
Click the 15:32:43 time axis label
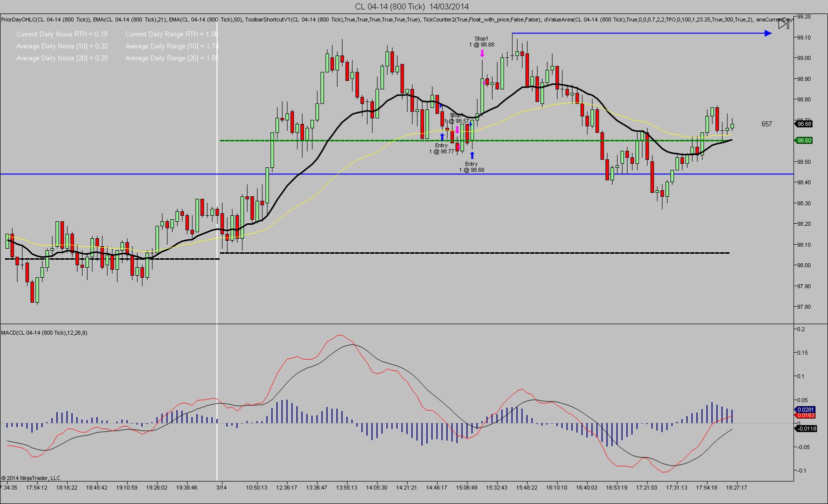pos(496,488)
